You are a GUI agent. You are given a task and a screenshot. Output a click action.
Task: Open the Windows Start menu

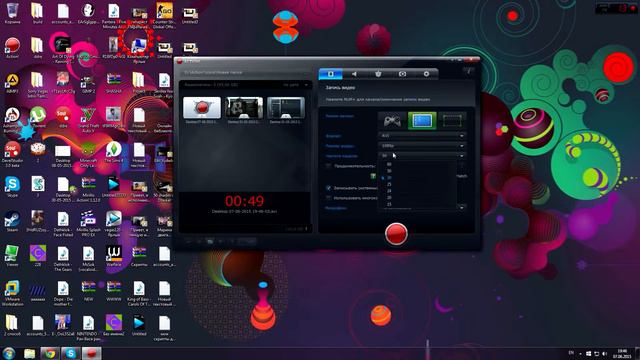(9, 353)
